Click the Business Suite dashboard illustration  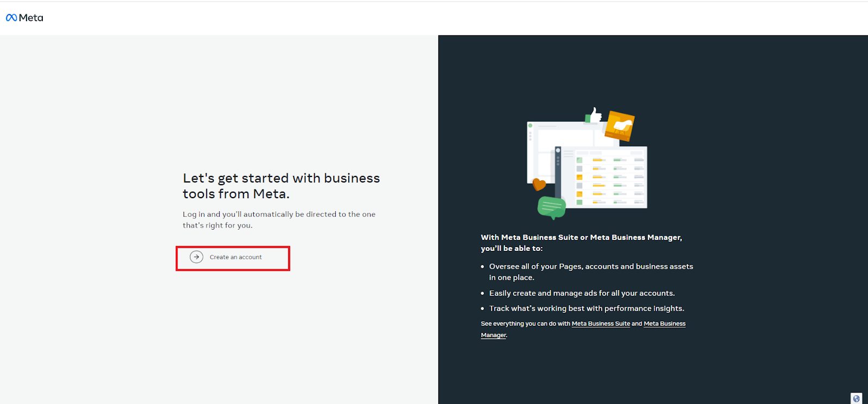[x=587, y=163]
